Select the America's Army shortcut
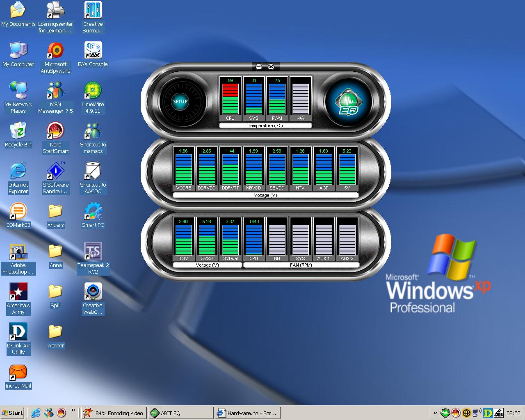The width and height of the screenshot is (525, 420). (18, 299)
